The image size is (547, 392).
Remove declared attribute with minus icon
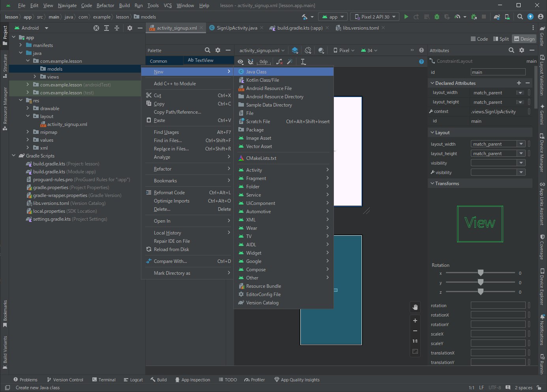[528, 83]
